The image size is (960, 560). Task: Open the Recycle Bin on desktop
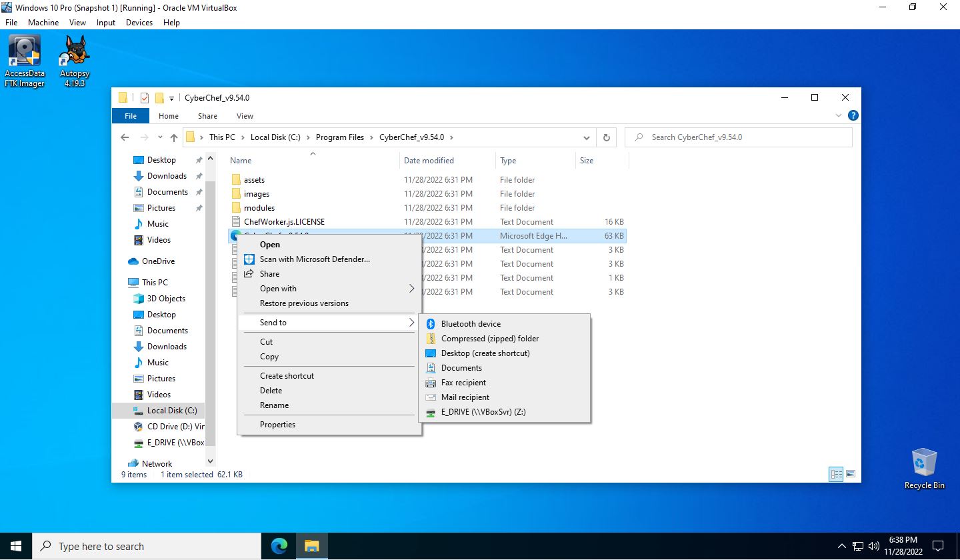(x=924, y=469)
